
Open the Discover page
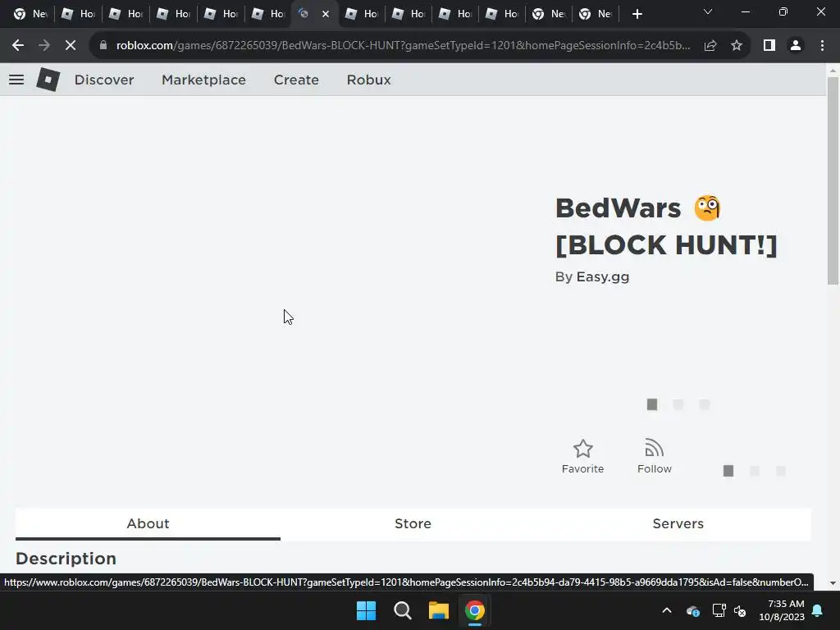pos(104,80)
